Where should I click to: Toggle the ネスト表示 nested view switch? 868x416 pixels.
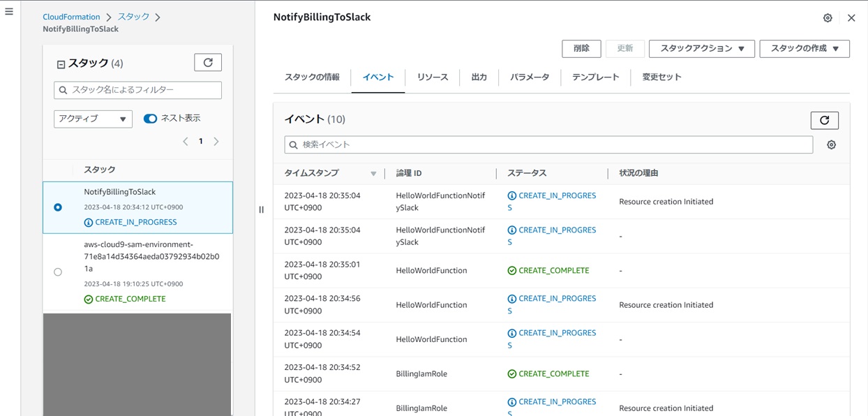click(150, 119)
